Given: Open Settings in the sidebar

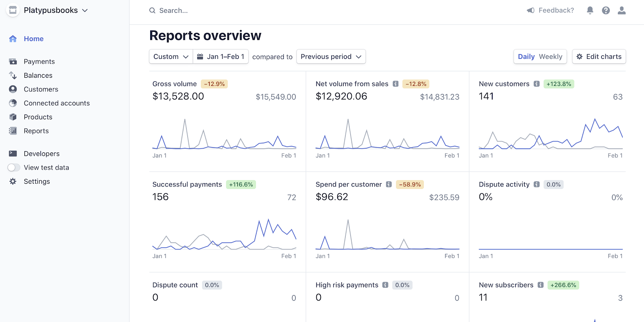Looking at the screenshot, I should [x=37, y=181].
